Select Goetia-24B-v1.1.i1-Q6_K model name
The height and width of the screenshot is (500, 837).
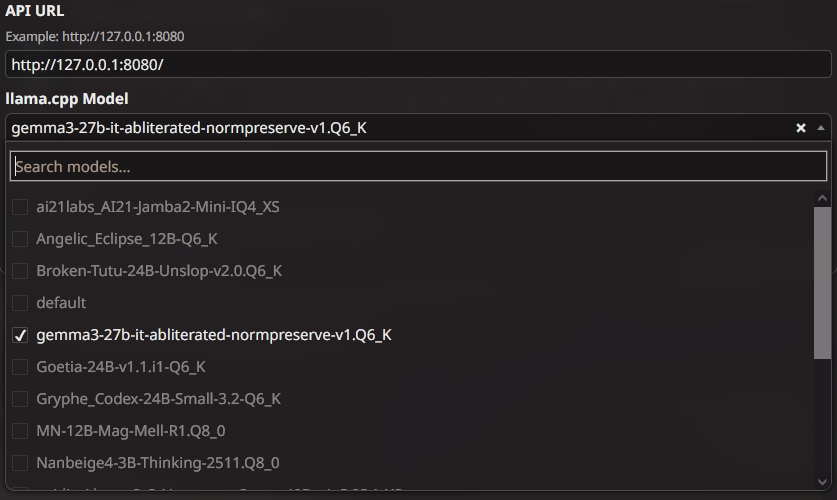pyautogui.click(x=121, y=367)
